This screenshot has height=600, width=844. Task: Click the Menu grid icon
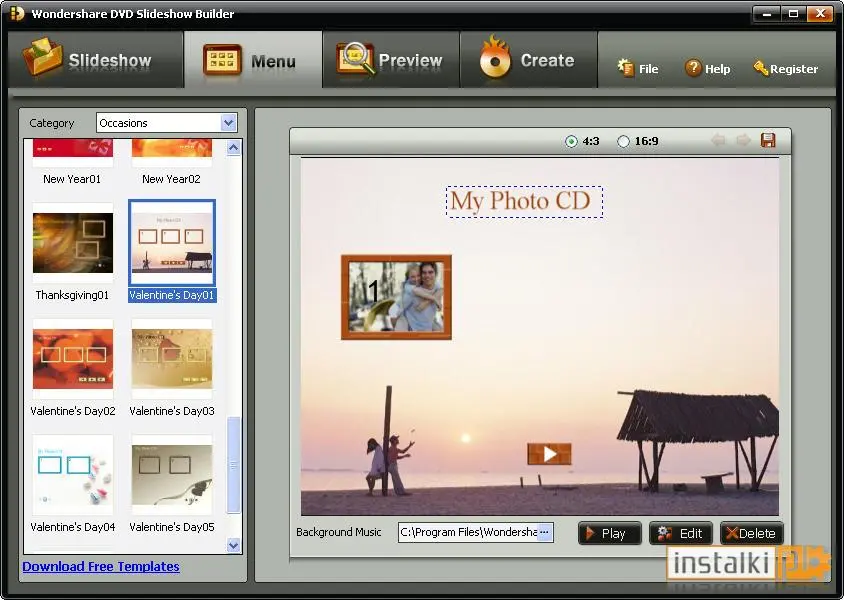point(222,60)
